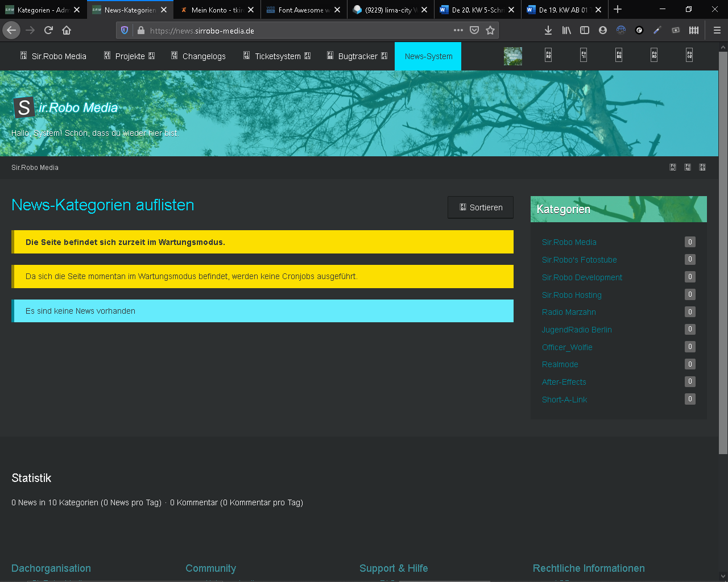Open the Firefox account icon
The height and width of the screenshot is (582, 728).
click(x=603, y=30)
